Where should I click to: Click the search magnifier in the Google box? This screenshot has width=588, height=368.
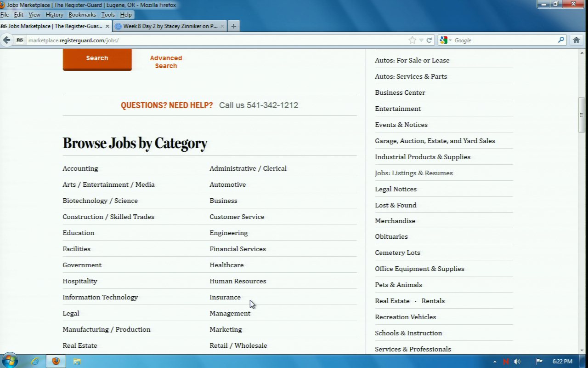pos(561,40)
